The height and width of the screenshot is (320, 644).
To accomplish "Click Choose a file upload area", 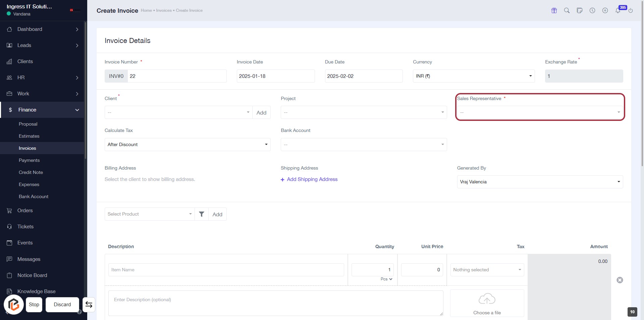I will coord(487,304).
